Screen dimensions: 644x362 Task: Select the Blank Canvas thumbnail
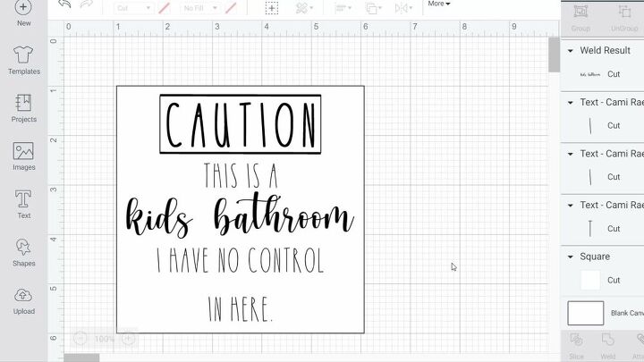586,313
